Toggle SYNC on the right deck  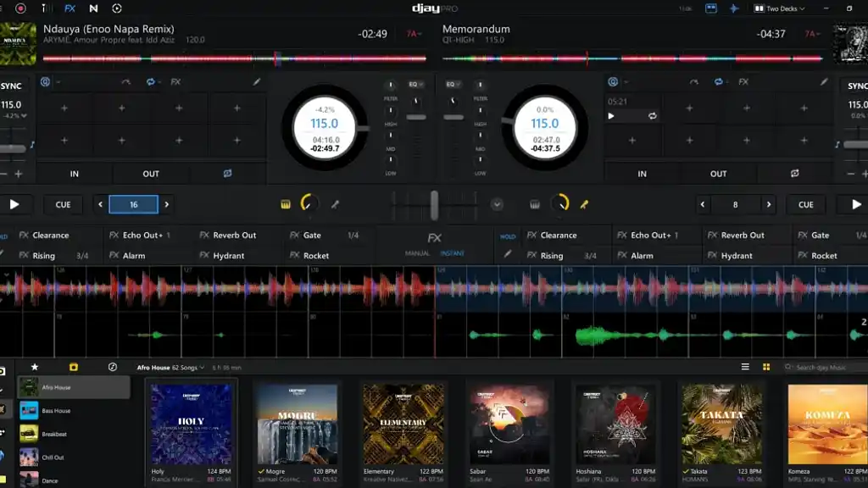(858, 86)
